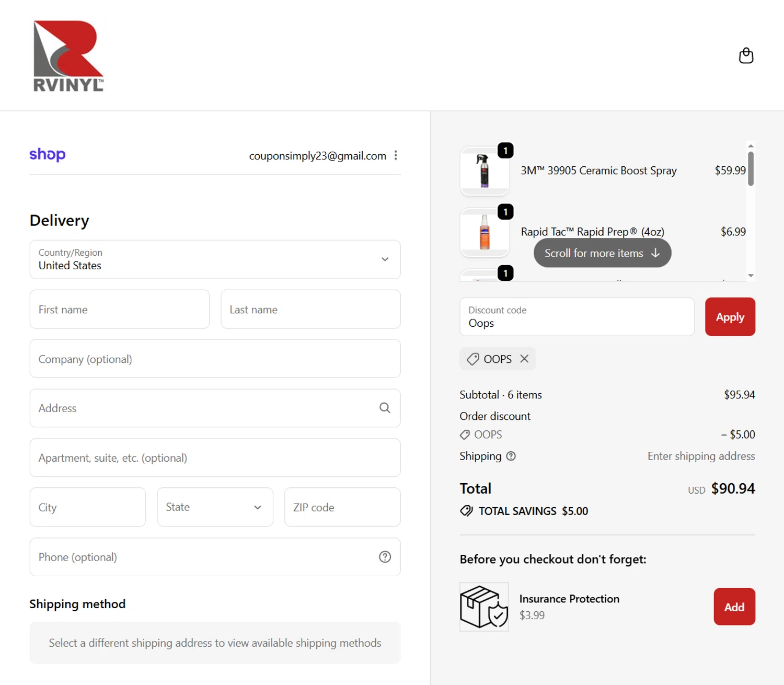
Task: Click tag icon beside Order discount OOPS
Action: click(465, 435)
